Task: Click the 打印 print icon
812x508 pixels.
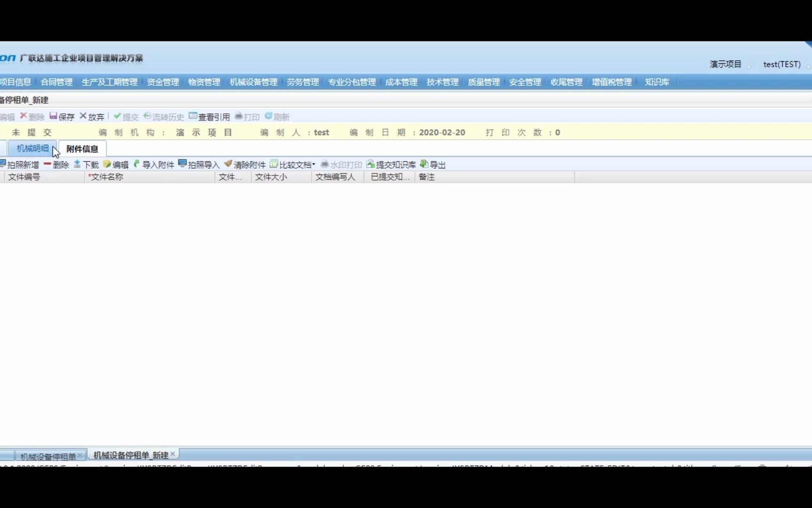Action: click(x=238, y=116)
